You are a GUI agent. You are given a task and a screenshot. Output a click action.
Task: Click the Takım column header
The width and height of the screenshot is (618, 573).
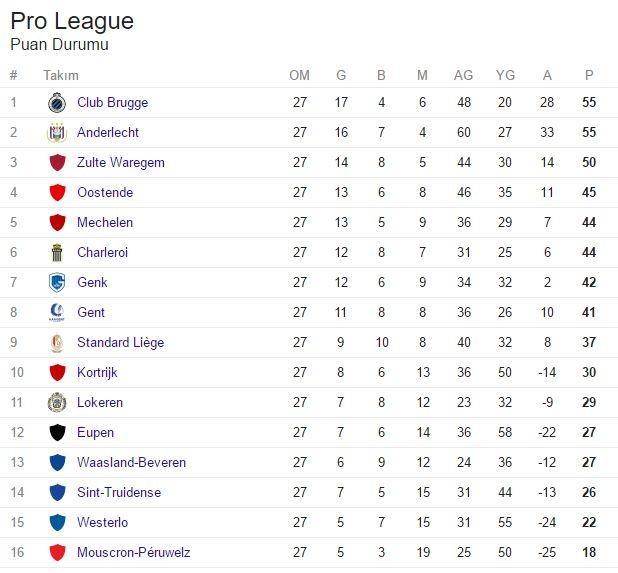point(61,75)
